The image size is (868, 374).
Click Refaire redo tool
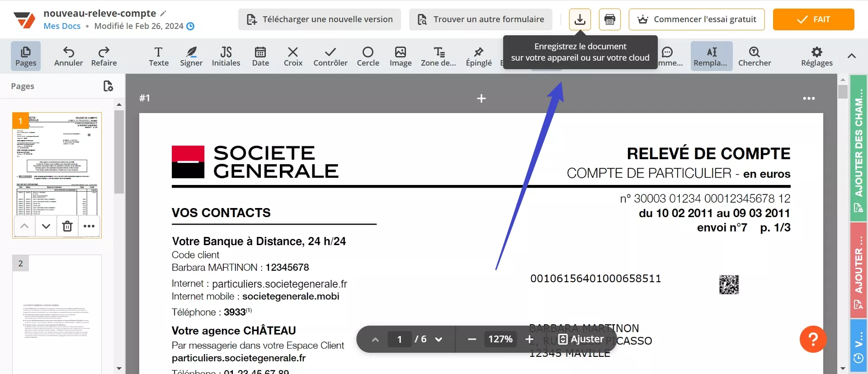pos(104,56)
